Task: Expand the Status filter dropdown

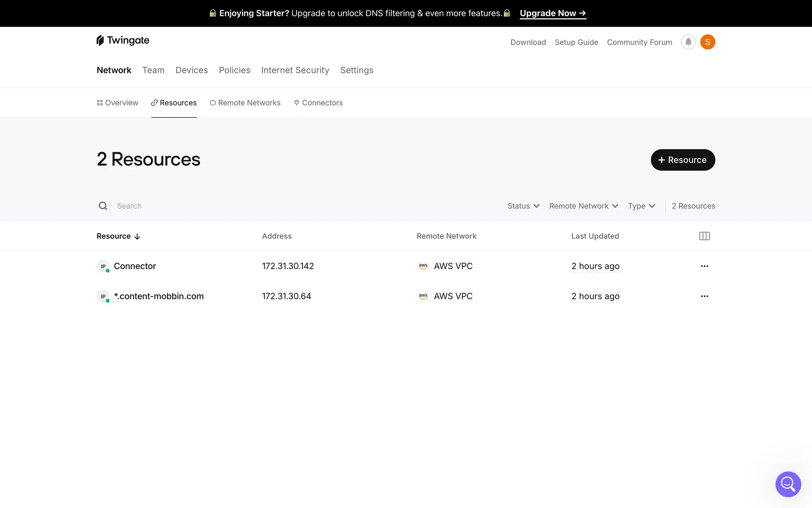Action: tap(523, 206)
